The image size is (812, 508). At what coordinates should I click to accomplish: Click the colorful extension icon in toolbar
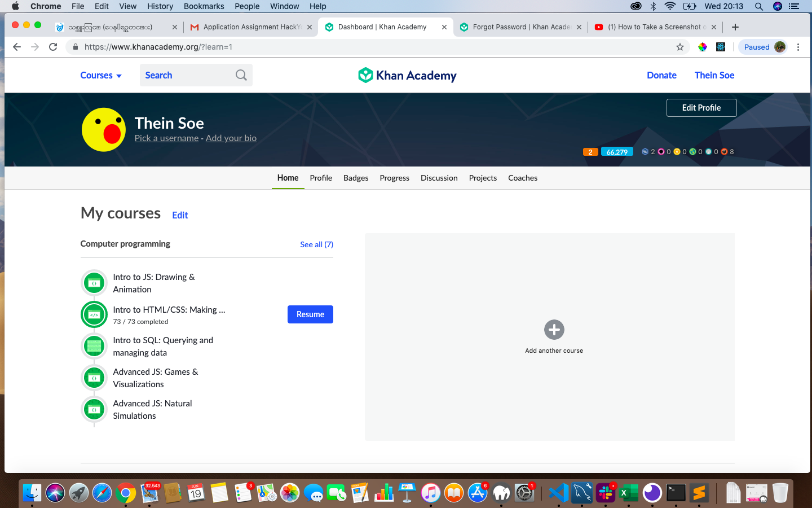[703, 47]
